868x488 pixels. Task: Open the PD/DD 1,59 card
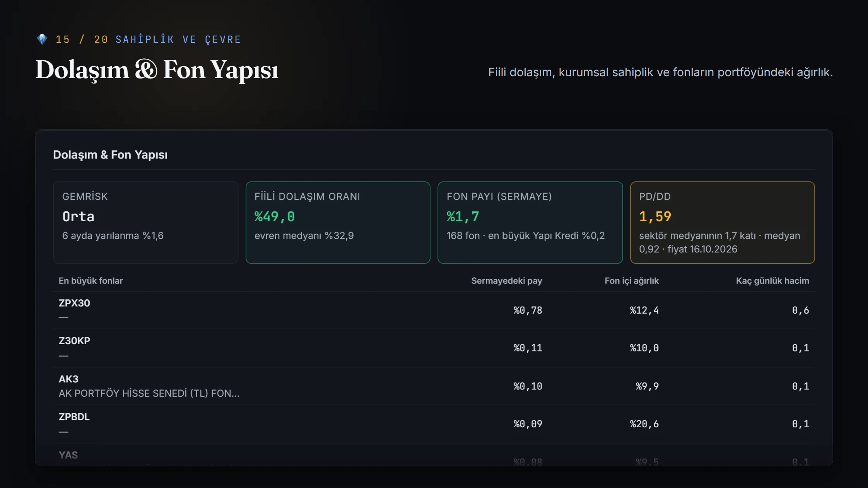point(722,223)
